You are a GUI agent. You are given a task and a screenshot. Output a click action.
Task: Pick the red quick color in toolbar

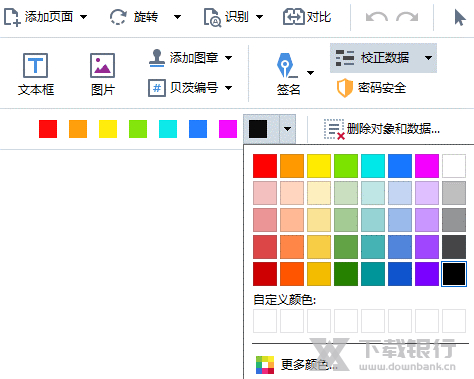[48, 129]
